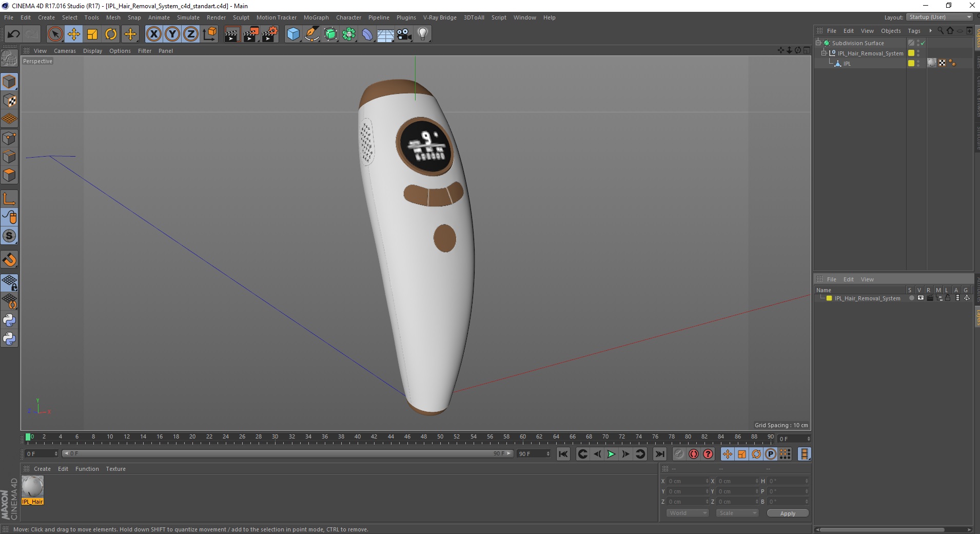Enable Polygons mode
Image resolution: width=980 pixels, height=534 pixels.
(x=9, y=175)
